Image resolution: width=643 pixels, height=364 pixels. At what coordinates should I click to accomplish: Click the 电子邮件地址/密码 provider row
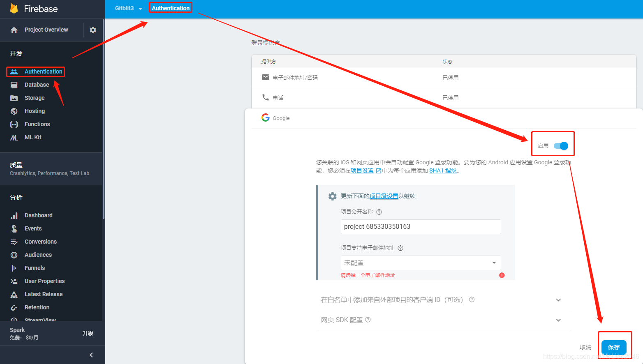(444, 78)
